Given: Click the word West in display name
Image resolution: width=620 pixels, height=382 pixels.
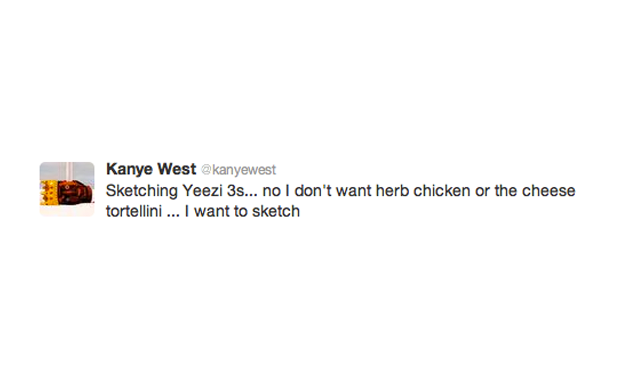Looking at the screenshot, I should (x=176, y=169).
